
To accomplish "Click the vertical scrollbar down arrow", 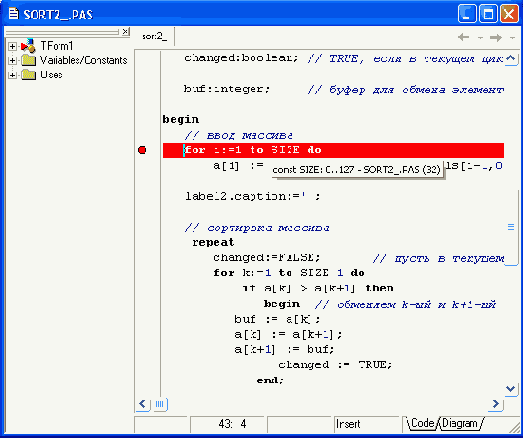I will pos(511,389).
